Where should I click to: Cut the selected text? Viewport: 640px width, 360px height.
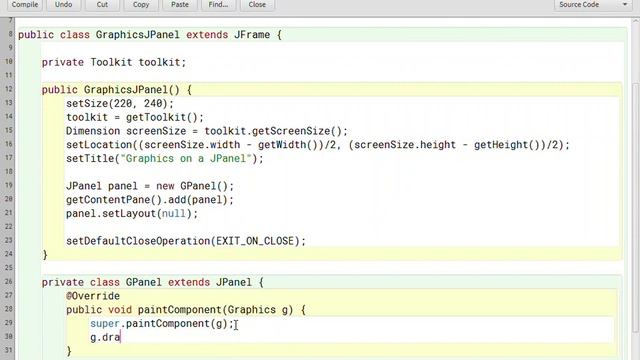pos(102,5)
